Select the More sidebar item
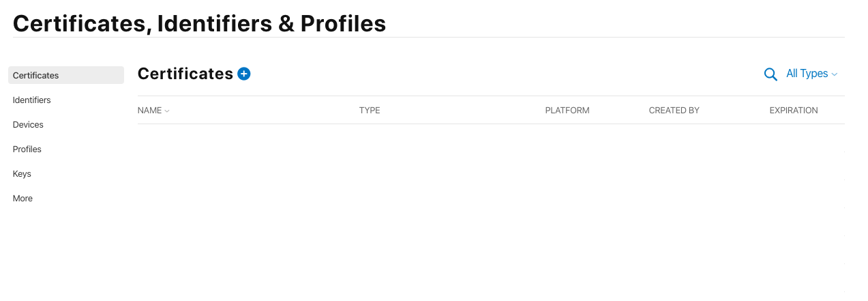 click(23, 198)
